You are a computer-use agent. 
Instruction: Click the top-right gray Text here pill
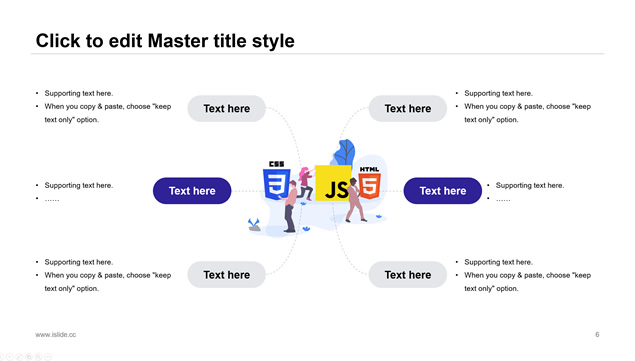pyautogui.click(x=407, y=109)
